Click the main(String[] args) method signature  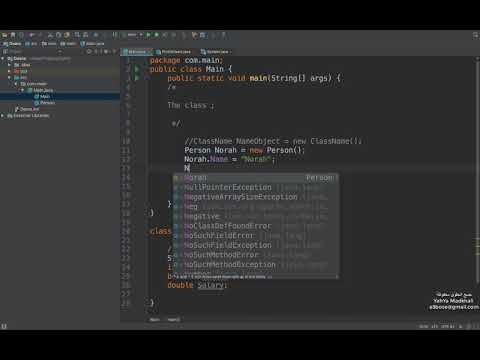[290, 78]
